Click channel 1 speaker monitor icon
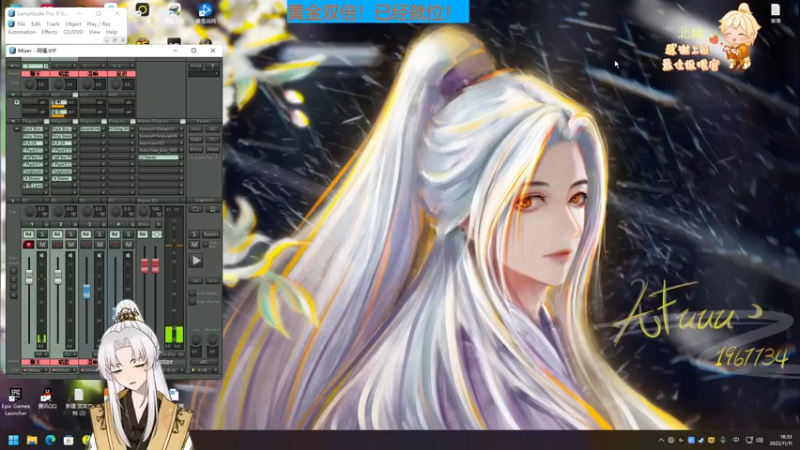The width and height of the screenshot is (800, 450). click(x=42, y=255)
